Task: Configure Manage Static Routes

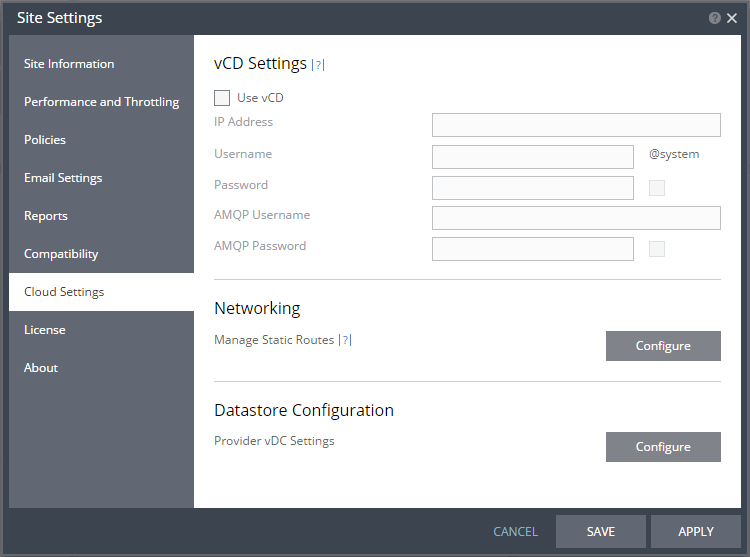Action: click(663, 346)
